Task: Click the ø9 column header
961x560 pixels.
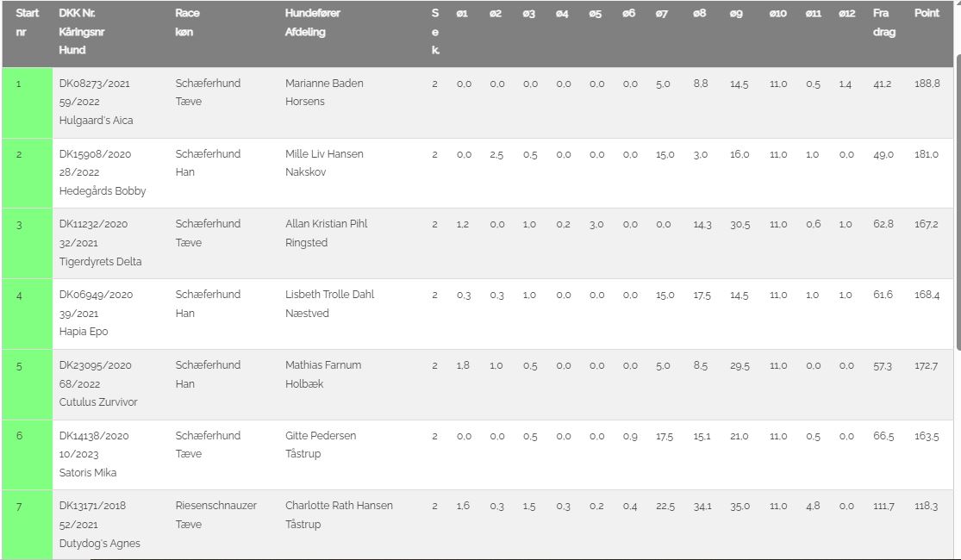Action: click(736, 14)
